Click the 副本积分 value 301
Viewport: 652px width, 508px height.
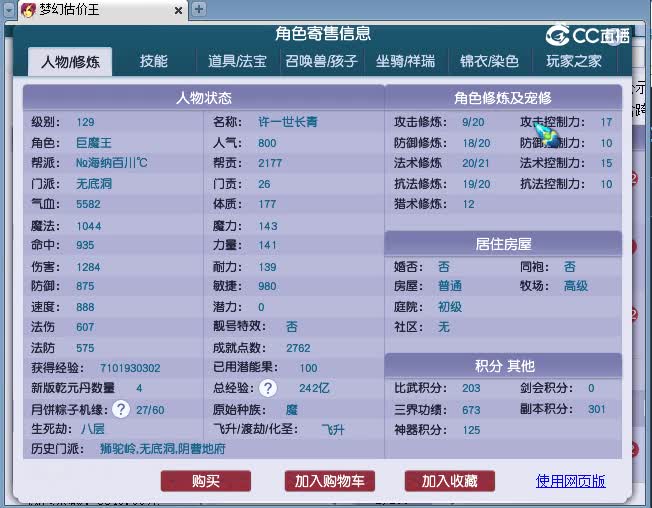(x=597, y=409)
